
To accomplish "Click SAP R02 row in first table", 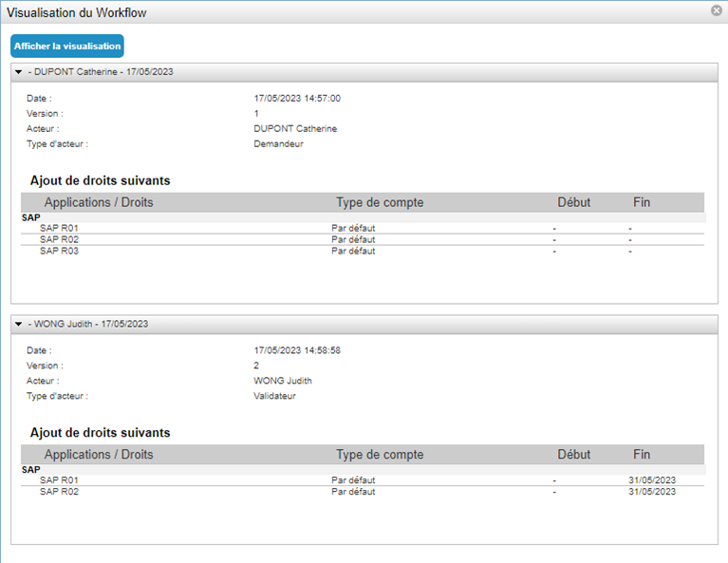I will pos(363,239).
